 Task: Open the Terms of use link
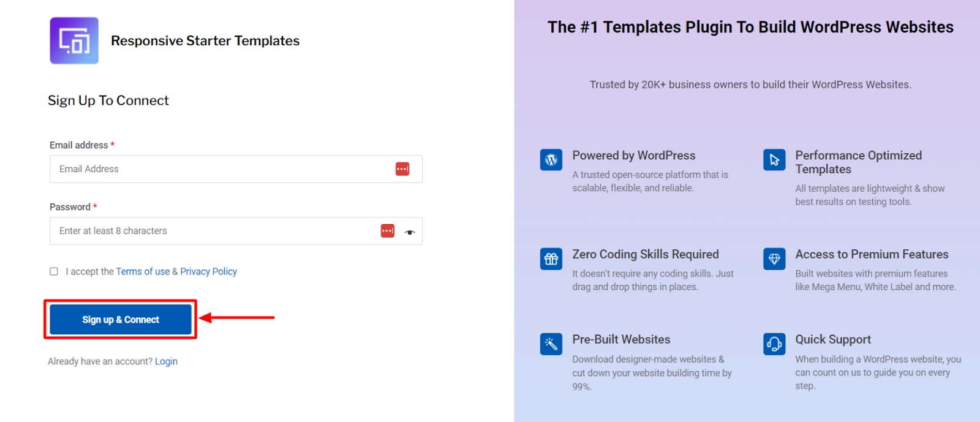click(143, 271)
